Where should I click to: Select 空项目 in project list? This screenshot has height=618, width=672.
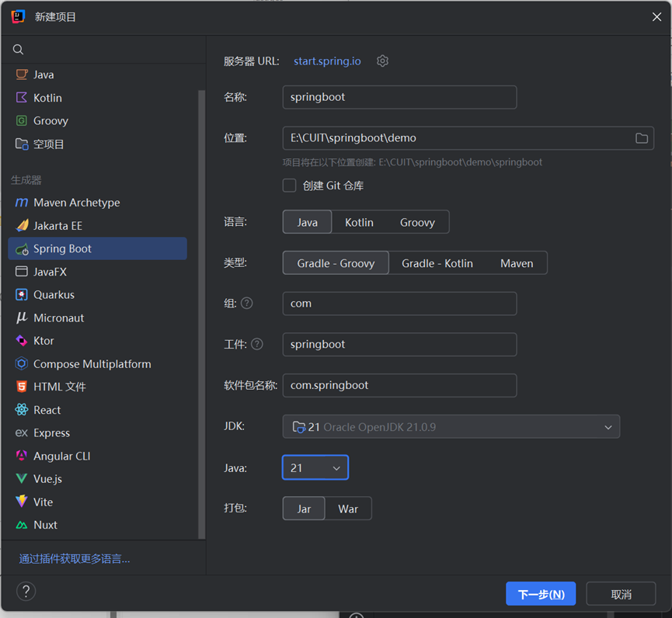[x=98, y=144]
